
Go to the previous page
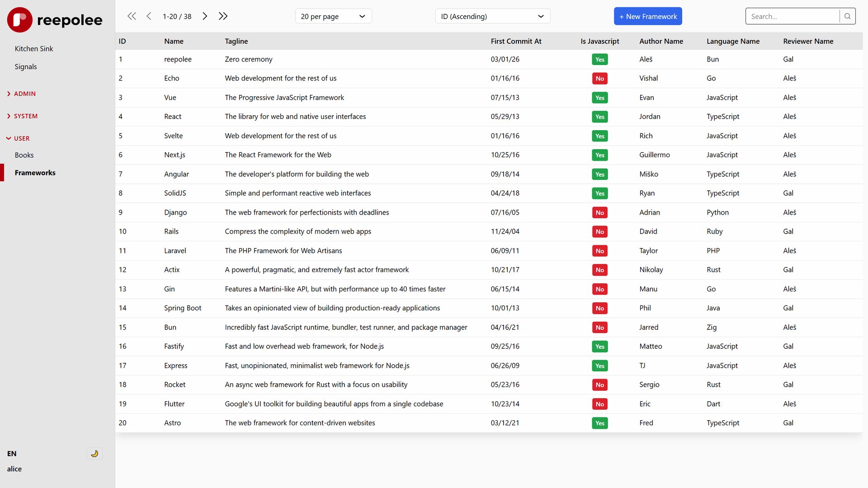pos(149,16)
